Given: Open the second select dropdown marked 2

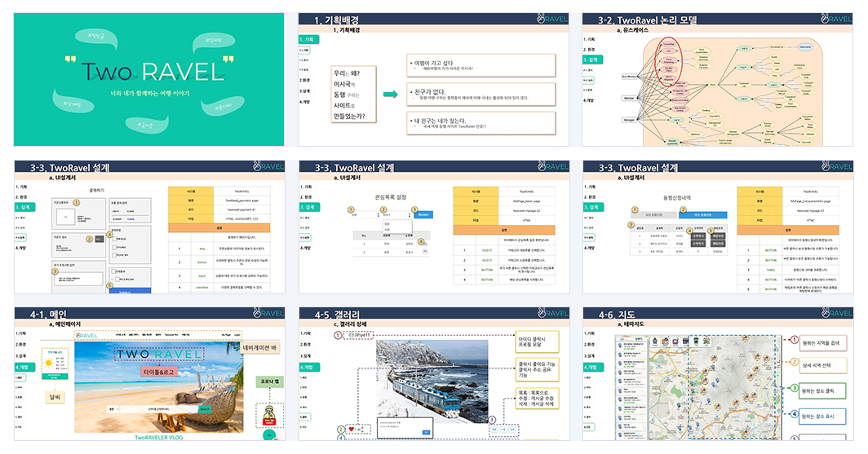Looking at the screenshot, I should [x=397, y=215].
